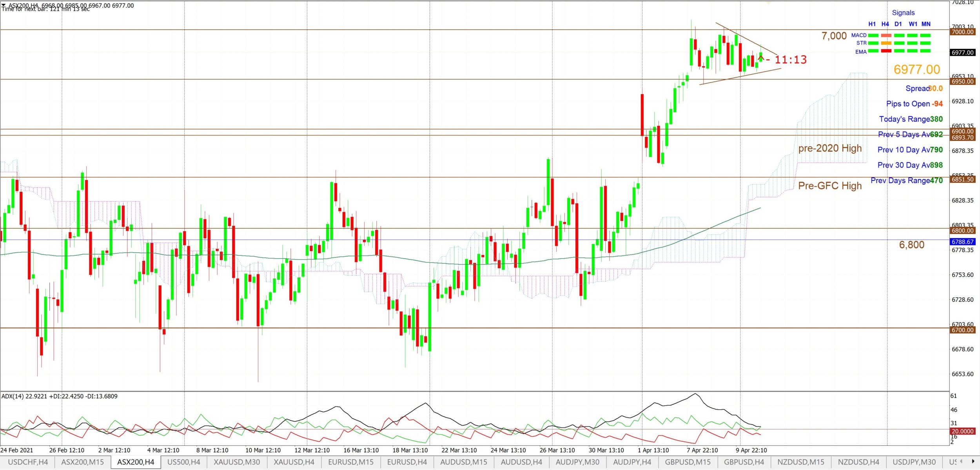Click the small triangle beside ASX200,H4 title
Image resolution: width=980 pixels, height=470 pixels.
point(4,5)
